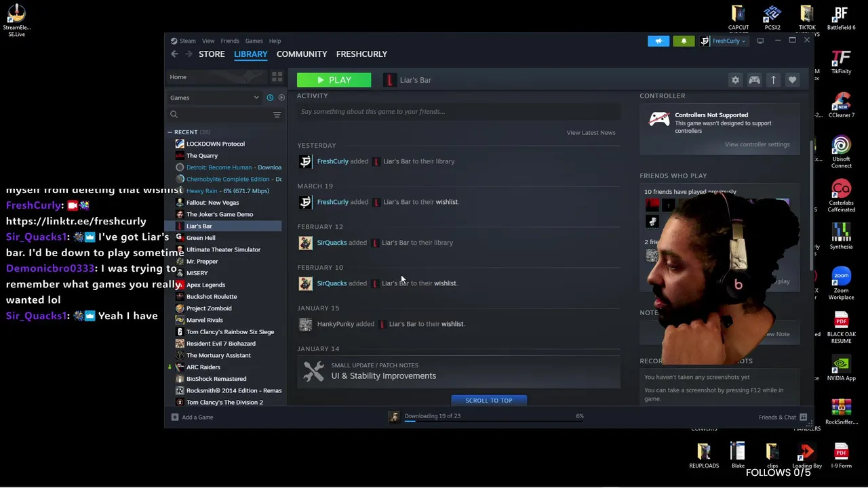Click Downloading 19 of 23 status text
Image resolution: width=868 pixels, height=488 pixels.
click(432, 416)
